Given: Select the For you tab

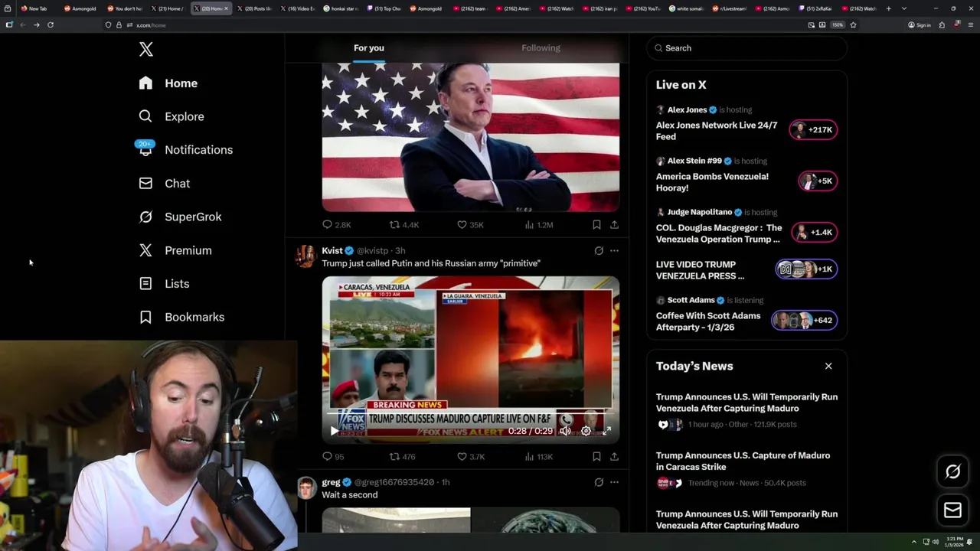Looking at the screenshot, I should pos(369,47).
